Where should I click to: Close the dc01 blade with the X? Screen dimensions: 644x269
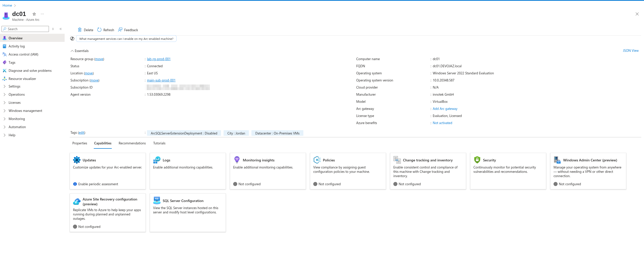pos(637,14)
